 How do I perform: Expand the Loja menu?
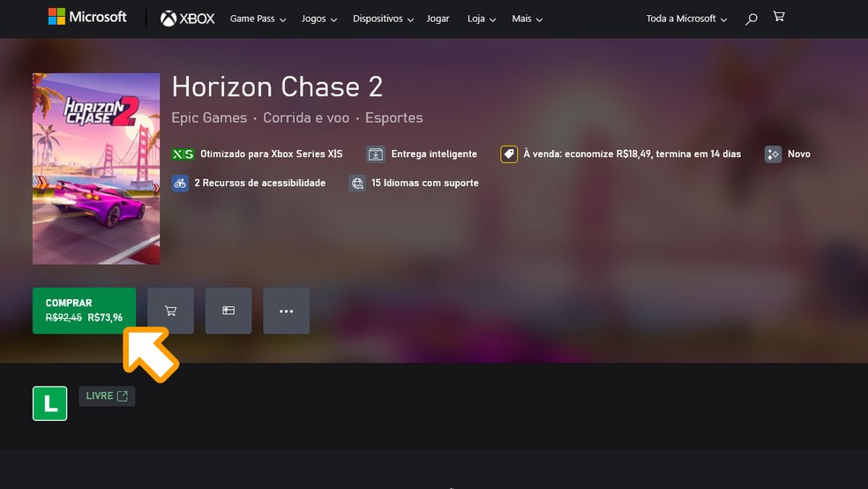coord(482,19)
